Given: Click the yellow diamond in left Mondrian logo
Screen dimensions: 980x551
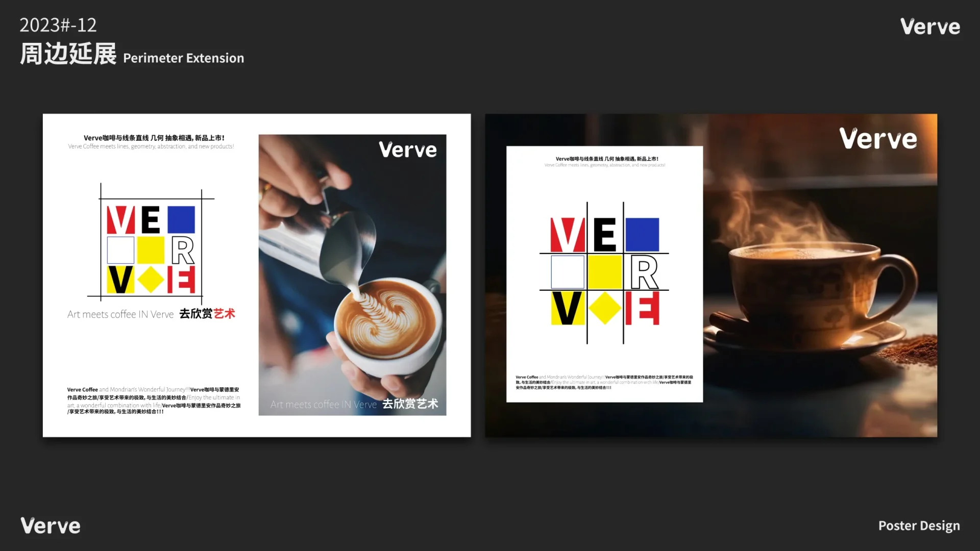Looking at the screenshot, I should coord(151,280).
